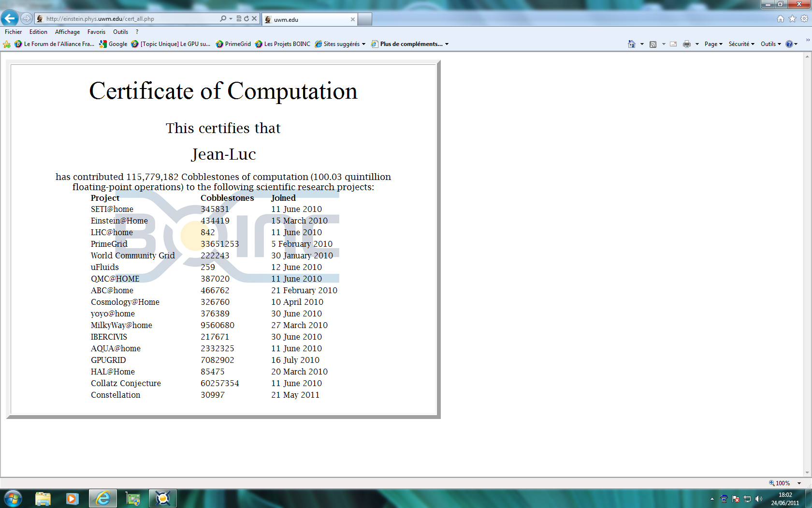This screenshot has width=812, height=508.
Task: Open Le Forum de l'Alliance Fra... bookmark
Action: (x=55, y=44)
